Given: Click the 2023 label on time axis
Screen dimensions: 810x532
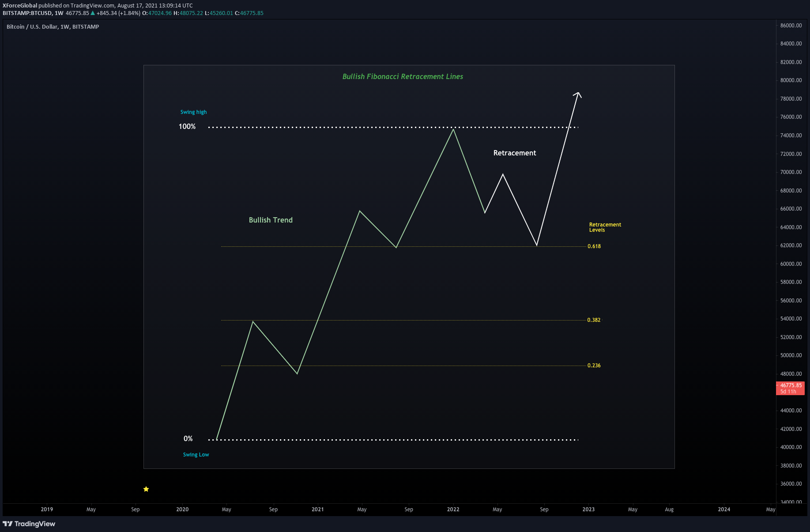Looking at the screenshot, I should 588,509.
